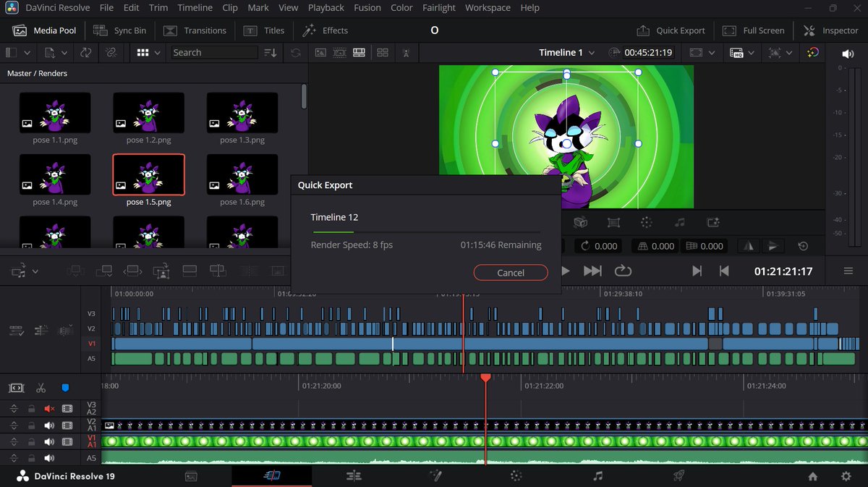The width and height of the screenshot is (868, 487).
Task: Toggle loop playback
Action: [x=623, y=271]
